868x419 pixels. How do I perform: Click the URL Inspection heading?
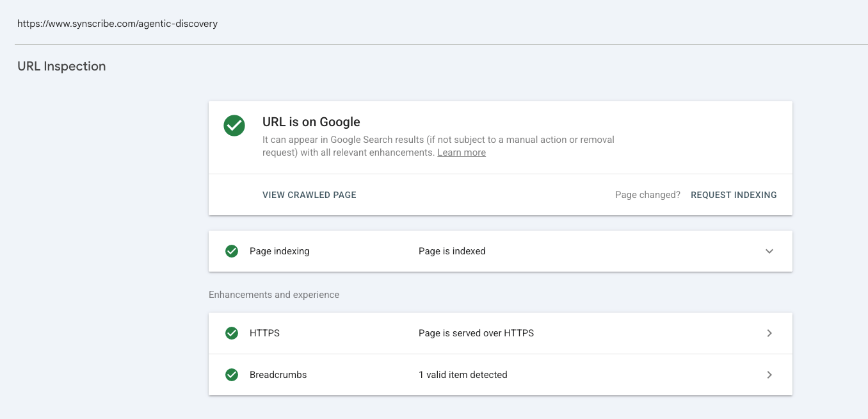pyautogui.click(x=61, y=66)
